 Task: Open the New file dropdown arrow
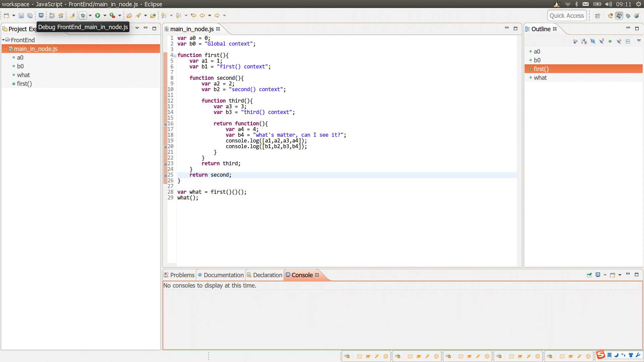coord(14,15)
